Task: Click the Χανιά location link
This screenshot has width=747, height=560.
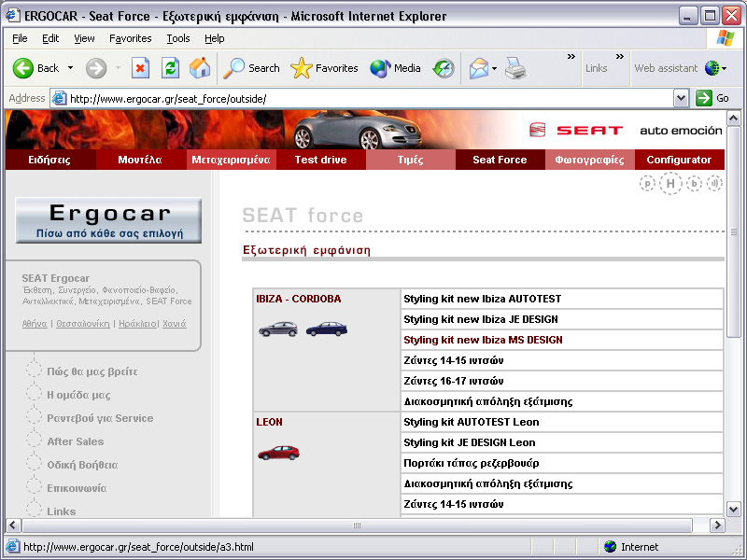Action: [175, 324]
